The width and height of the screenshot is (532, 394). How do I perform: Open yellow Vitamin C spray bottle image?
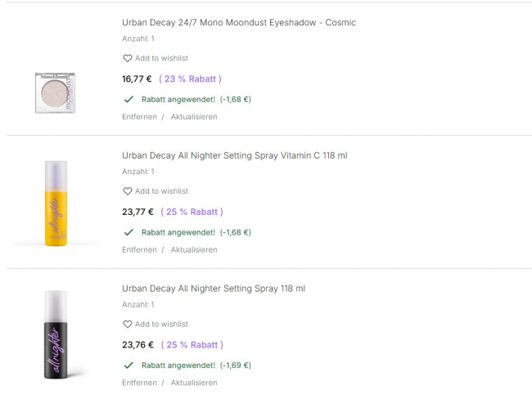pos(56,203)
